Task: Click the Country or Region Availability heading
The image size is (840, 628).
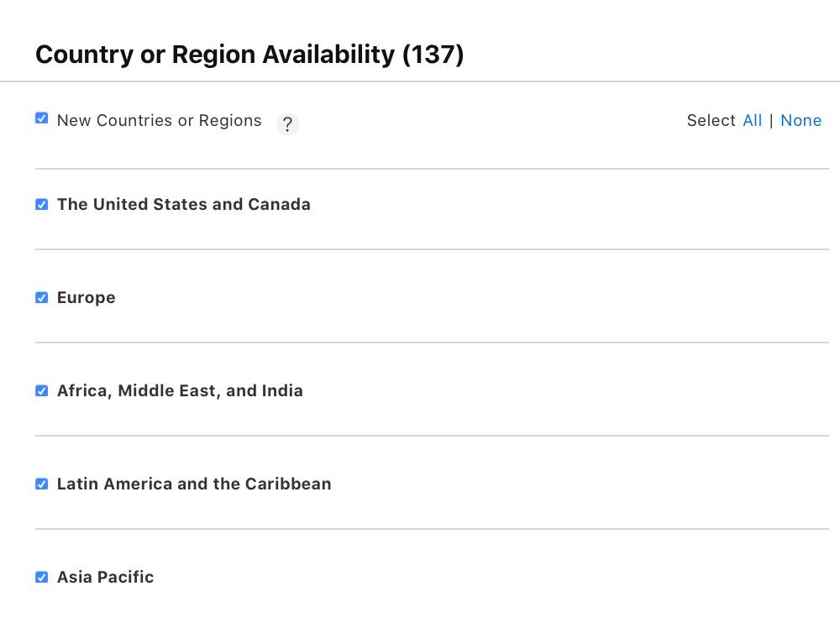Action: point(214,55)
